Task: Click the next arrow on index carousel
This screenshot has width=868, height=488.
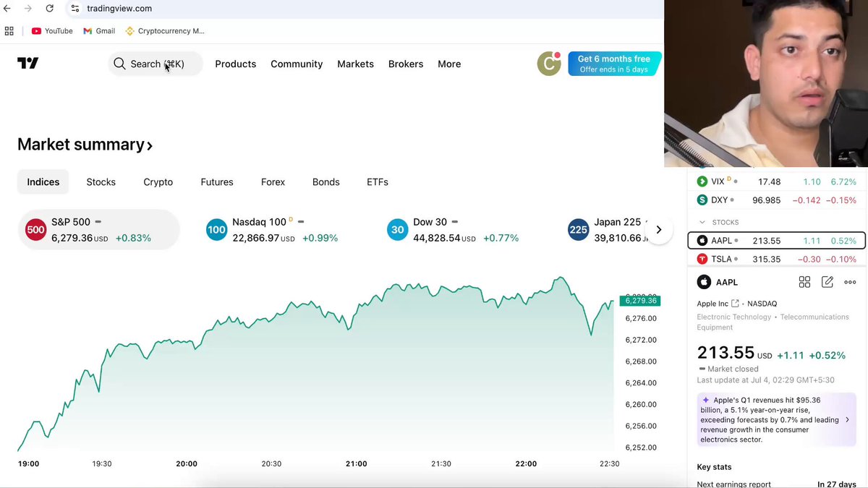Action: pos(659,230)
